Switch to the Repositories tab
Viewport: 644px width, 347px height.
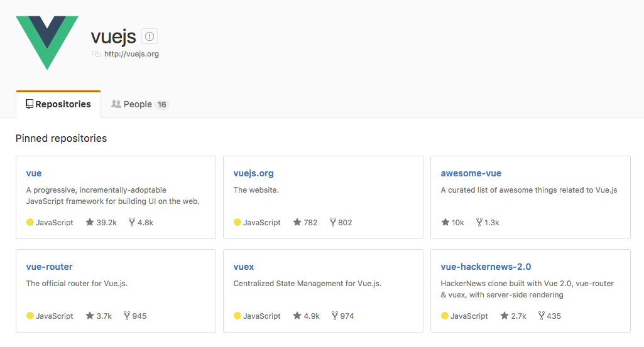tap(58, 104)
